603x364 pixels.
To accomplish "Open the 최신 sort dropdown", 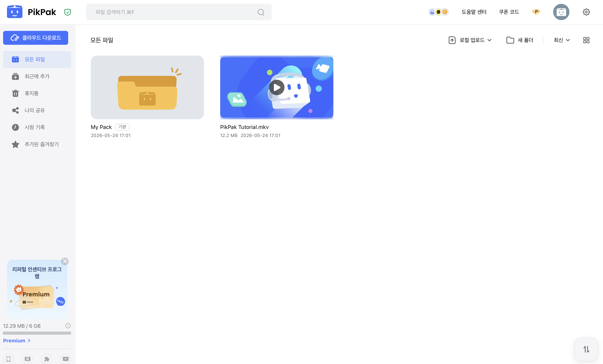I will 562,40.
